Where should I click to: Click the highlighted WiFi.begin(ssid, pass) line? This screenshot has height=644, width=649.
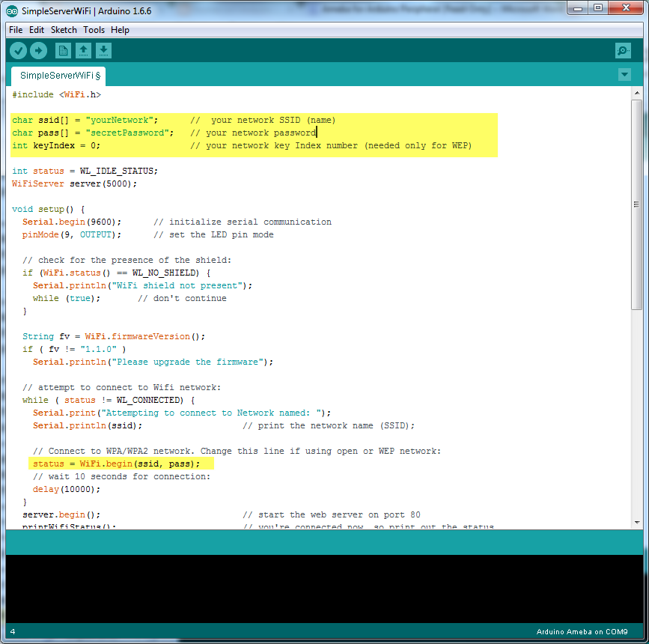(x=116, y=464)
